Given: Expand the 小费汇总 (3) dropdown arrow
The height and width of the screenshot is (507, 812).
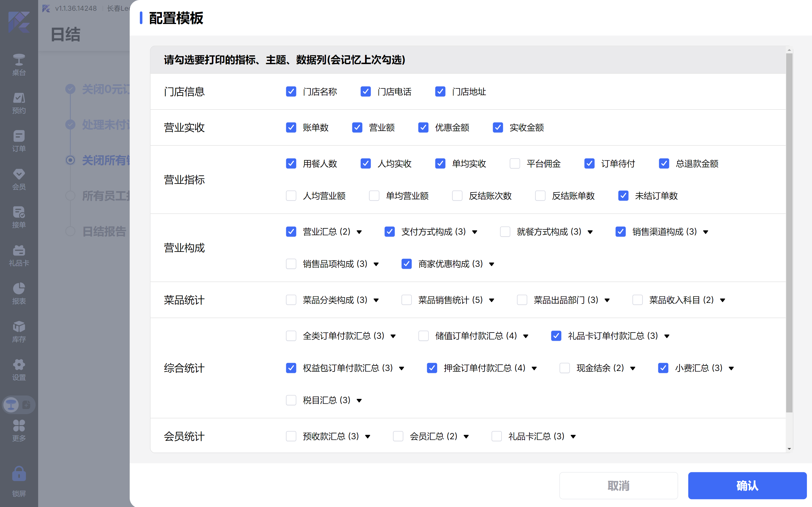Looking at the screenshot, I should click(731, 368).
